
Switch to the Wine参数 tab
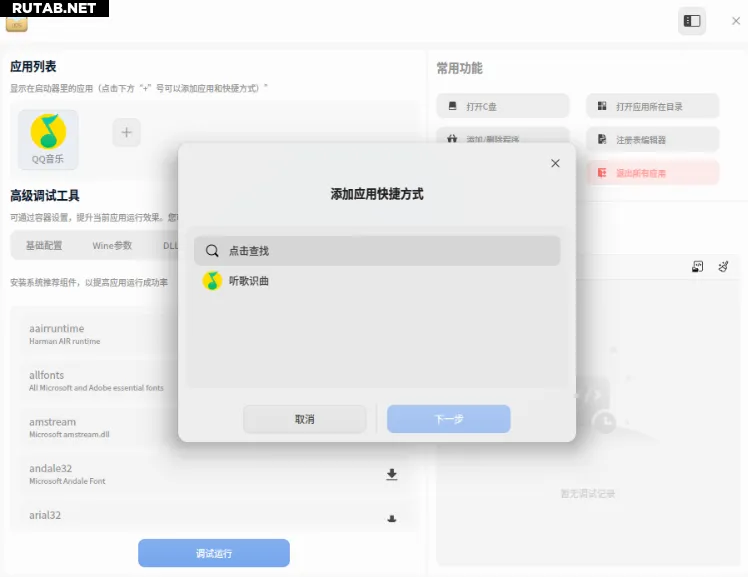click(112, 246)
